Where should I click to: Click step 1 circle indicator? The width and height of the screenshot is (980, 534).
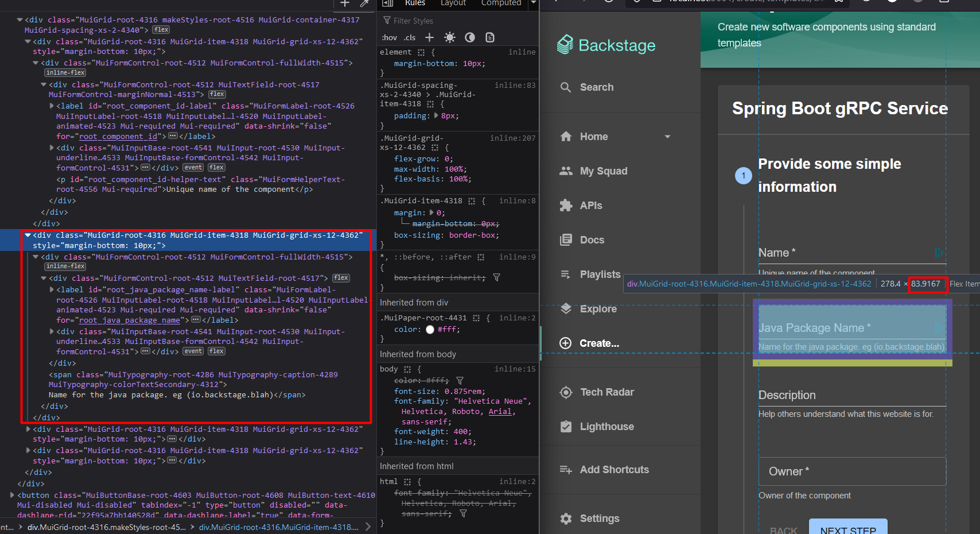pos(744,176)
